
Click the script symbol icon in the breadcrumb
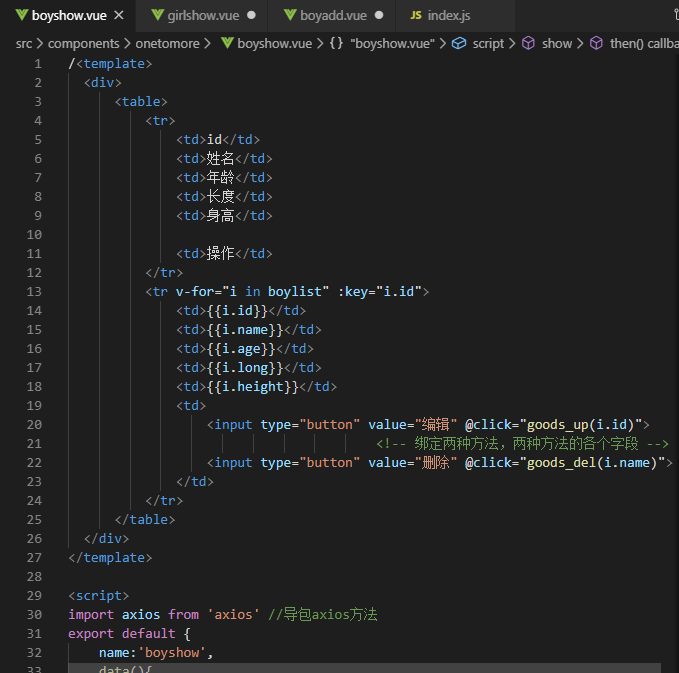pyautogui.click(x=459, y=43)
